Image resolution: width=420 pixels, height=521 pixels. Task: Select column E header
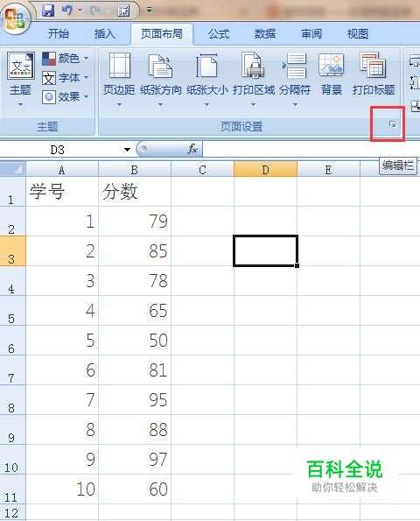coord(328,170)
